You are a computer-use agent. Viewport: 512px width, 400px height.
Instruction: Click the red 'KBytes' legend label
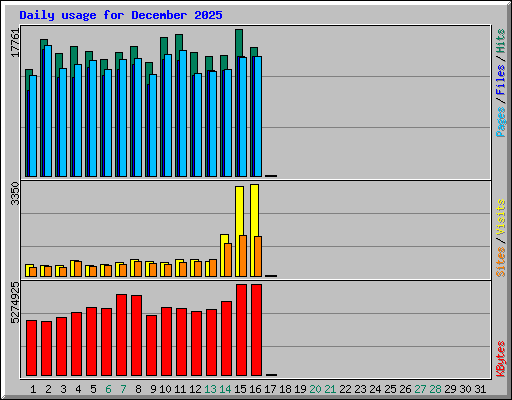(500, 359)
